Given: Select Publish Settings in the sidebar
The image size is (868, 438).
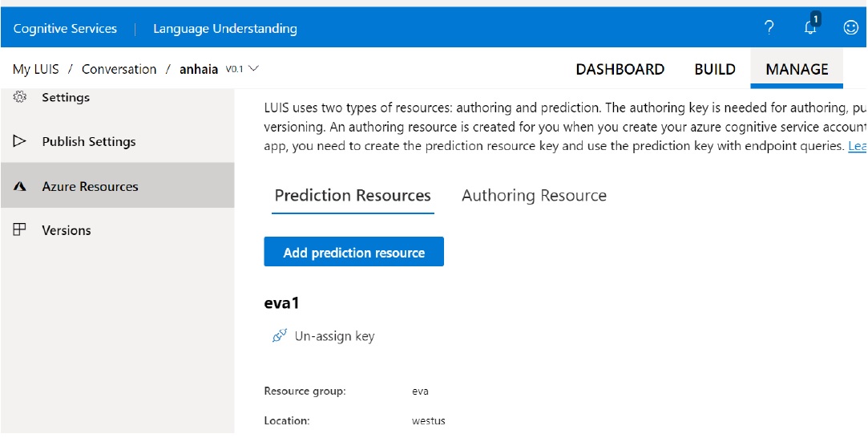Looking at the screenshot, I should coord(89,141).
